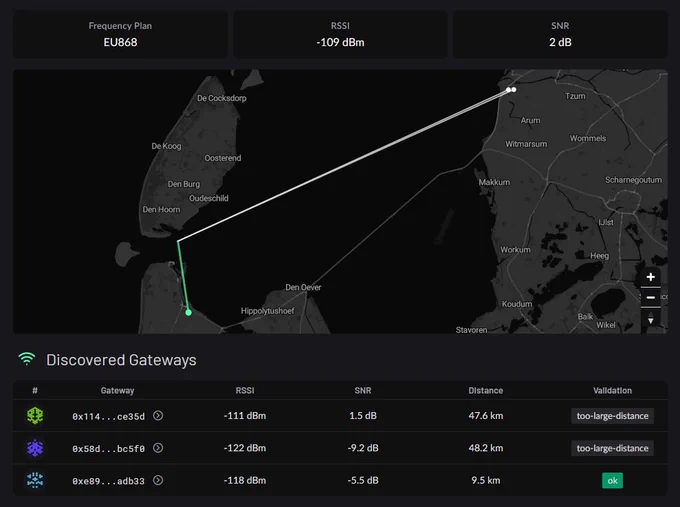Click the SNR column header in table

click(363, 390)
